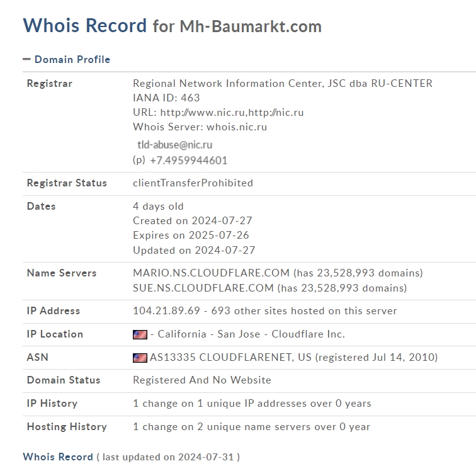Click the Domain Status row label
Viewport: 476px width, 466px height.
click(64, 380)
